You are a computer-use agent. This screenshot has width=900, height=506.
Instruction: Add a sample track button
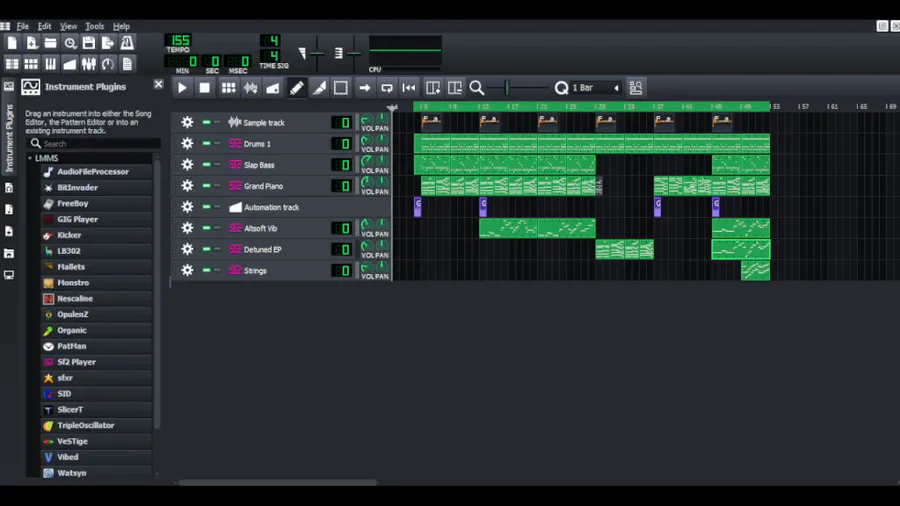tap(251, 88)
